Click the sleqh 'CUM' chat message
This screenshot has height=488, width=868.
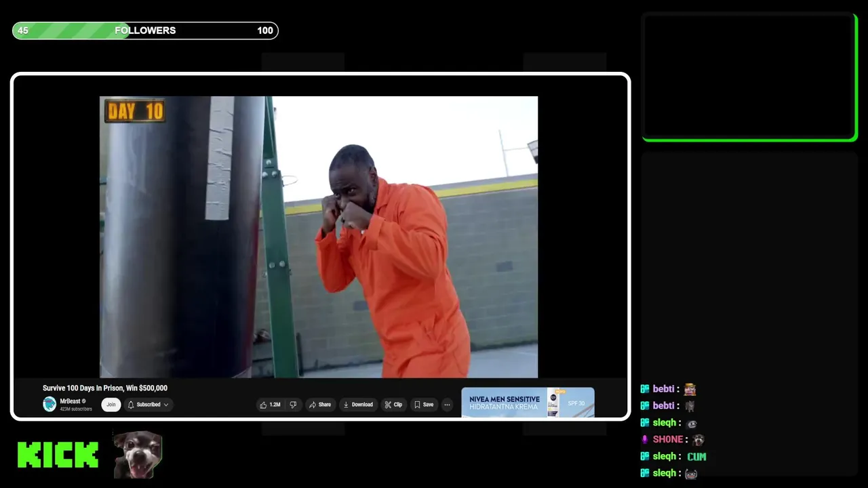tap(673, 456)
